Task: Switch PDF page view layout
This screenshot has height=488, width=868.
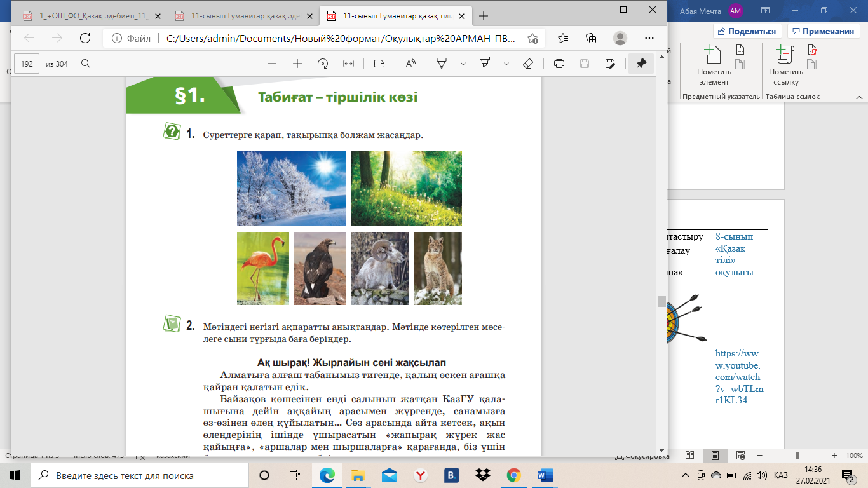Action: [x=379, y=64]
